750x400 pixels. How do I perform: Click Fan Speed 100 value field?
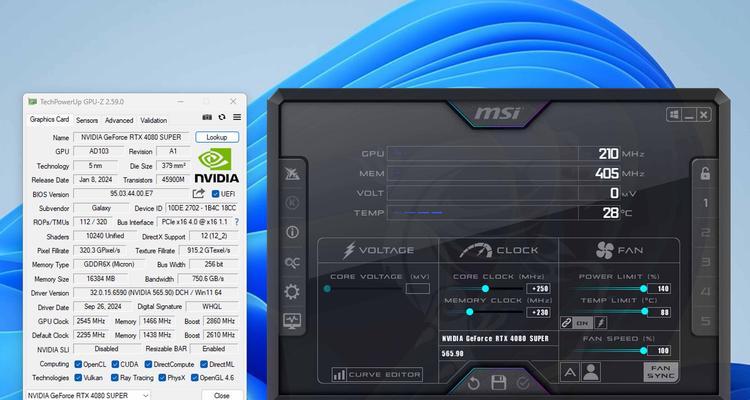[x=661, y=351]
